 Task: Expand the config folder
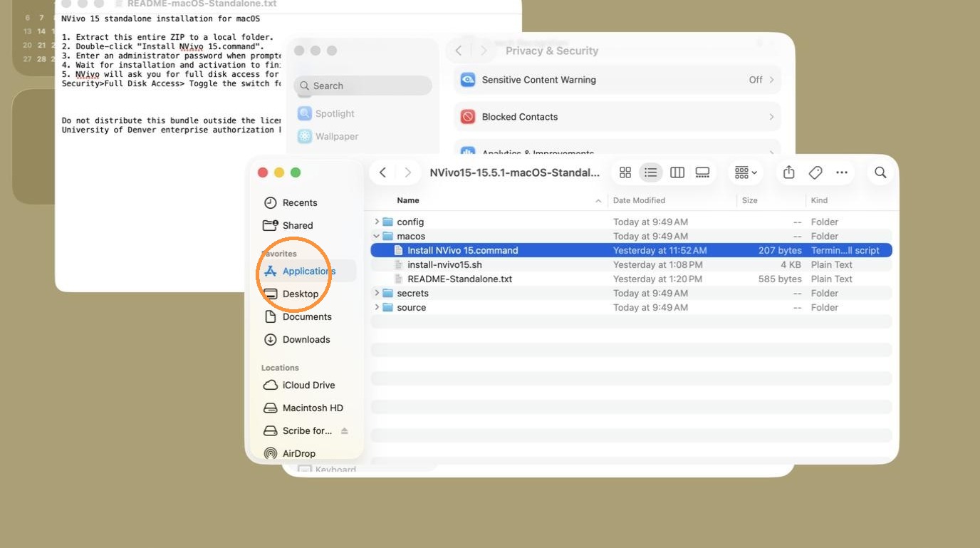coord(377,222)
